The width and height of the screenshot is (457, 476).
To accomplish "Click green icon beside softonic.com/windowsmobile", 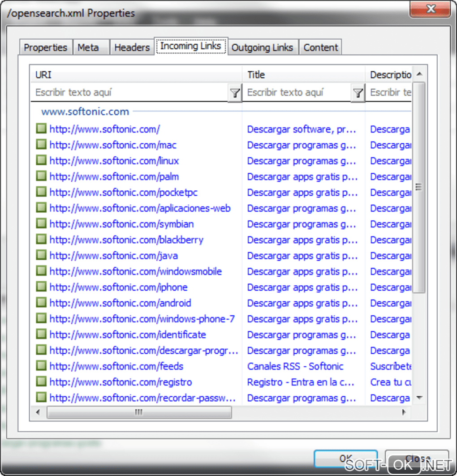I will 41,271.
